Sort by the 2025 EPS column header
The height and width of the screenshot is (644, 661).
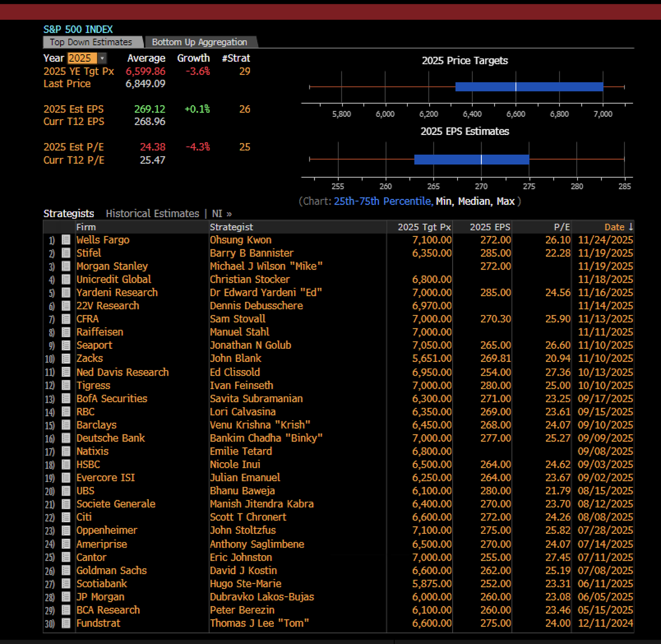(x=490, y=227)
